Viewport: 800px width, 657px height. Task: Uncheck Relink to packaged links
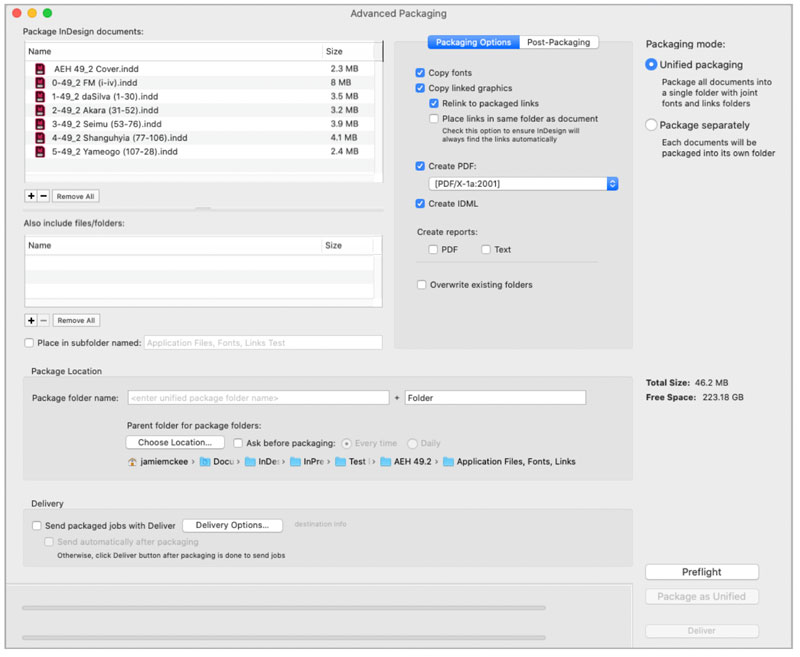click(x=434, y=104)
